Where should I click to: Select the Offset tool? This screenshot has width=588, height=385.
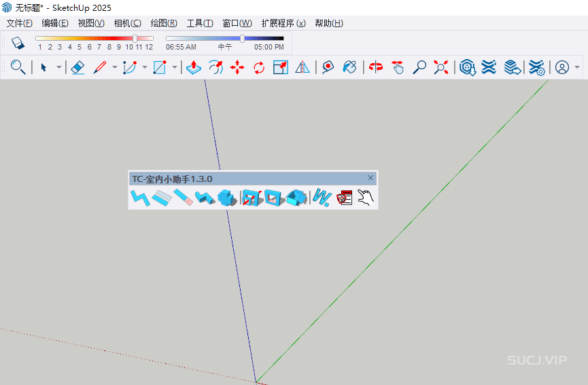(x=215, y=67)
